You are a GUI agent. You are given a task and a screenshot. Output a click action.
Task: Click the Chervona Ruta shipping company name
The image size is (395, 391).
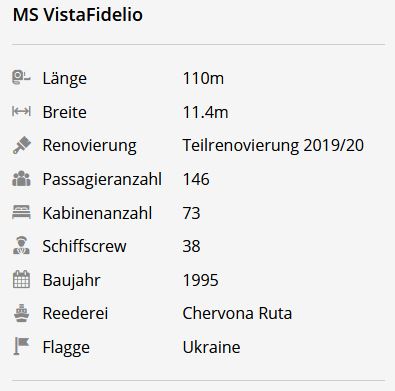(237, 313)
